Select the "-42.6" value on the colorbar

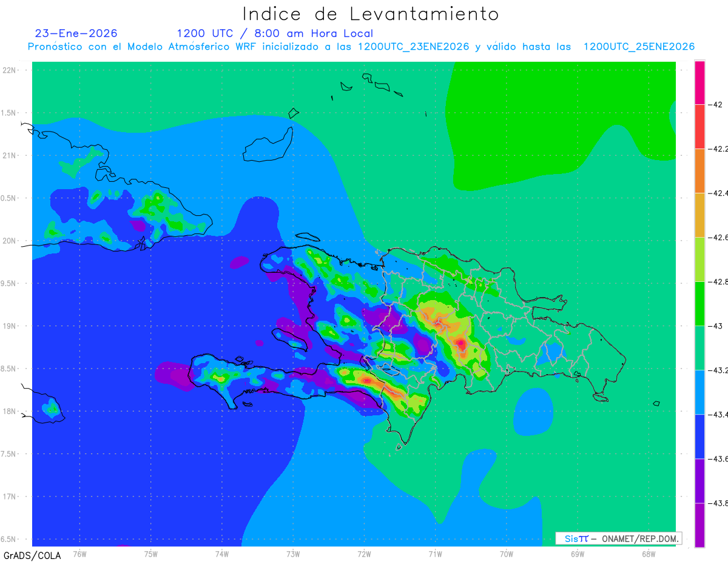718,238
